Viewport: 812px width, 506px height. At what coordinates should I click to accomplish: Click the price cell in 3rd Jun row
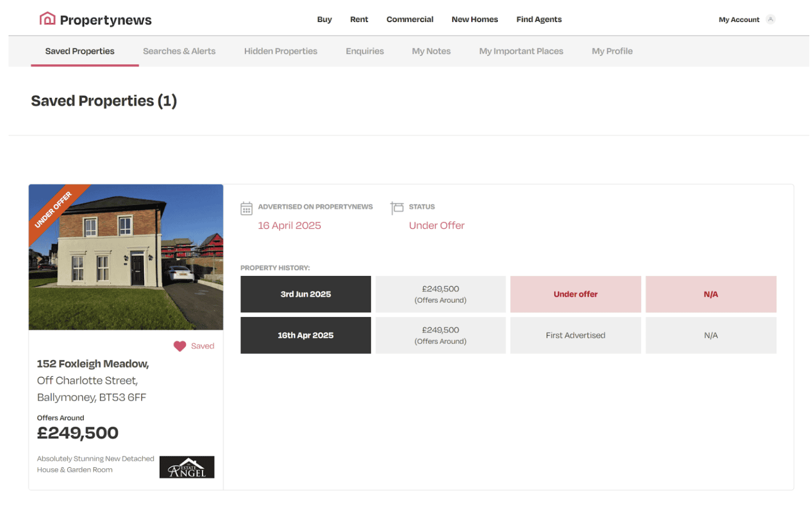coord(440,294)
